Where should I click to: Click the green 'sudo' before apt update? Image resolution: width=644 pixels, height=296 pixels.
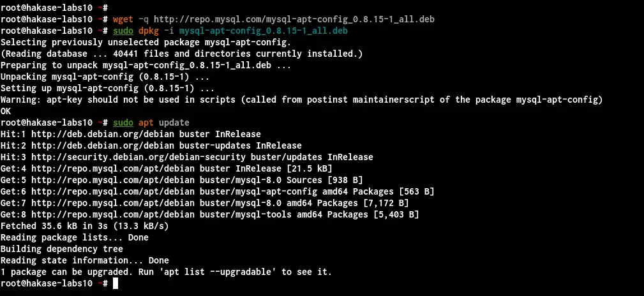[x=123, y=122]
